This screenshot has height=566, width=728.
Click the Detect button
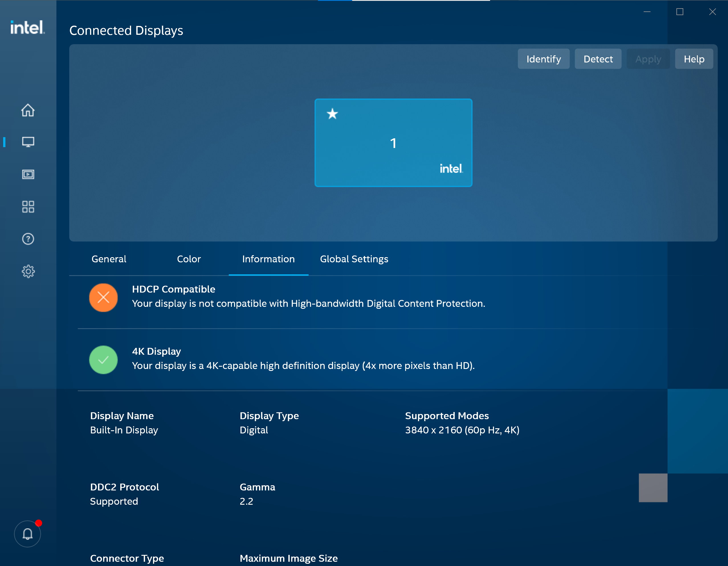(x=598, y=59)
